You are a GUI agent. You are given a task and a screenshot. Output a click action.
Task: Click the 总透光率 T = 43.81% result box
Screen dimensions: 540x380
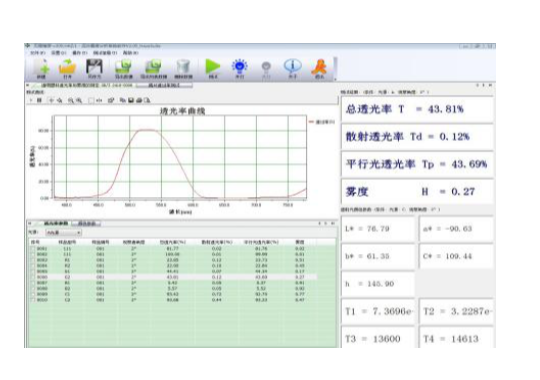(417, 109)
